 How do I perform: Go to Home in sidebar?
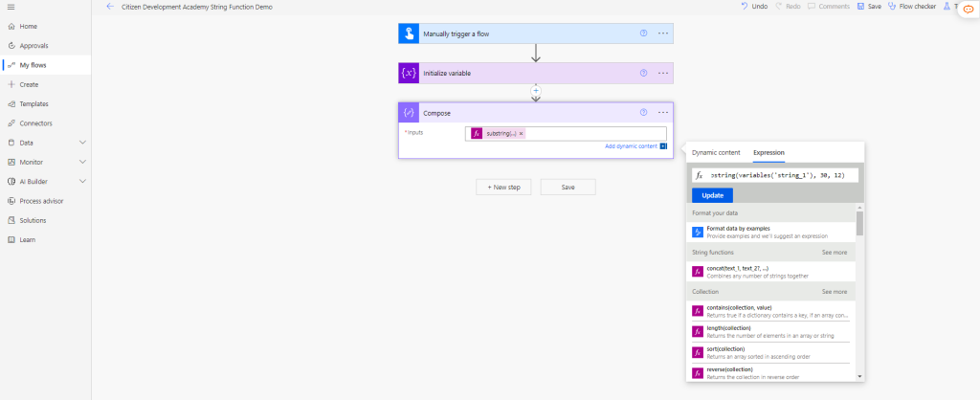[28, 26]
